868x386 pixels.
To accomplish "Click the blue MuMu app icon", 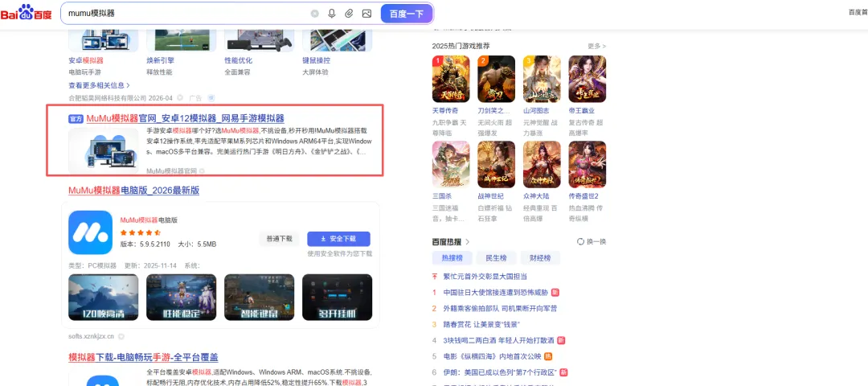I will click(90, 232).
